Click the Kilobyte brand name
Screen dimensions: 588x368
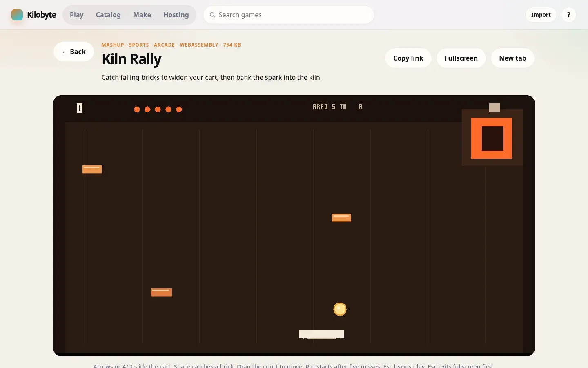[41, 15]
